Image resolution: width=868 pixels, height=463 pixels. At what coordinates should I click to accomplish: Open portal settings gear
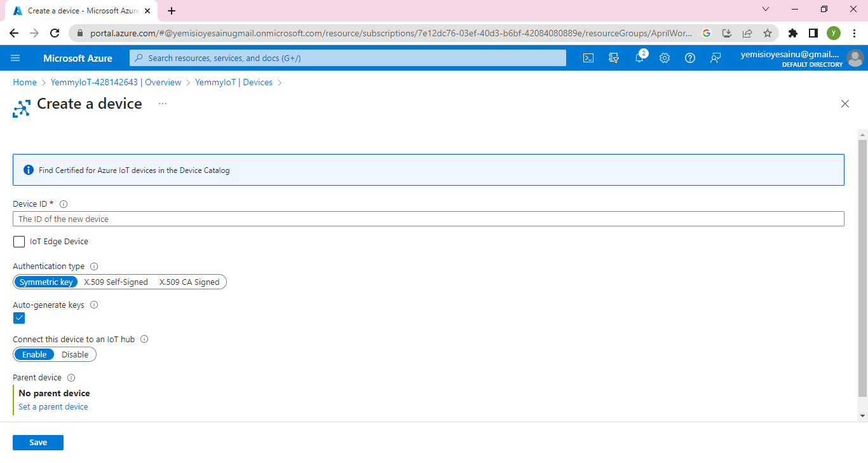click(x=665, y=58)
